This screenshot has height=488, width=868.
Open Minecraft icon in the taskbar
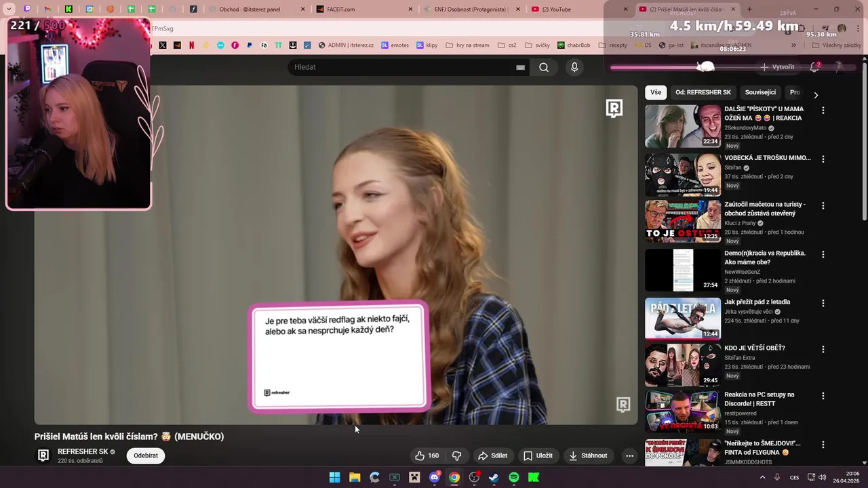click(x=414, y=477)
